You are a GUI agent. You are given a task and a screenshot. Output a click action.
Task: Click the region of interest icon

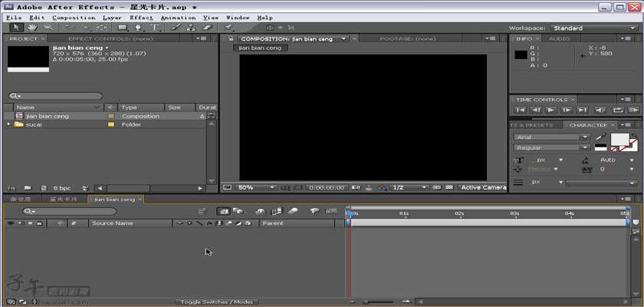297,187
